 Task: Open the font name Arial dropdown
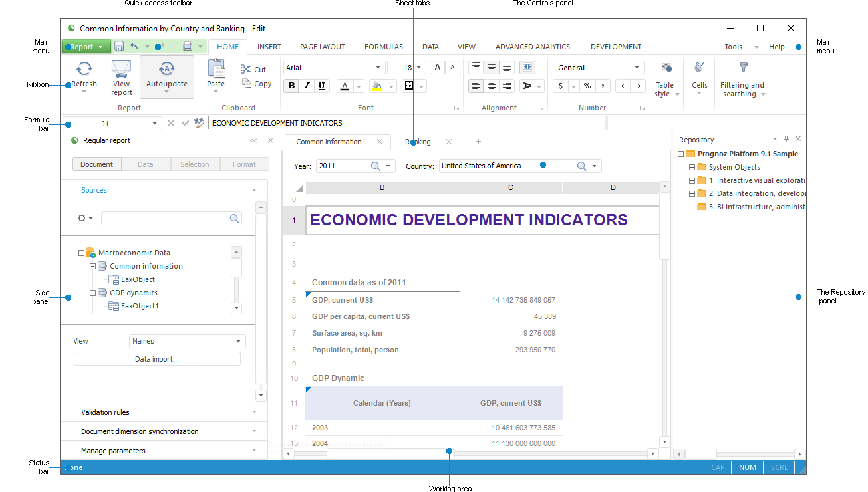378,68
